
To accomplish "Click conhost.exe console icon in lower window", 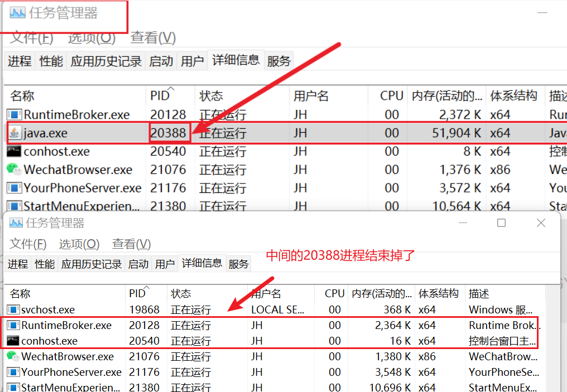I will [13, 341].
